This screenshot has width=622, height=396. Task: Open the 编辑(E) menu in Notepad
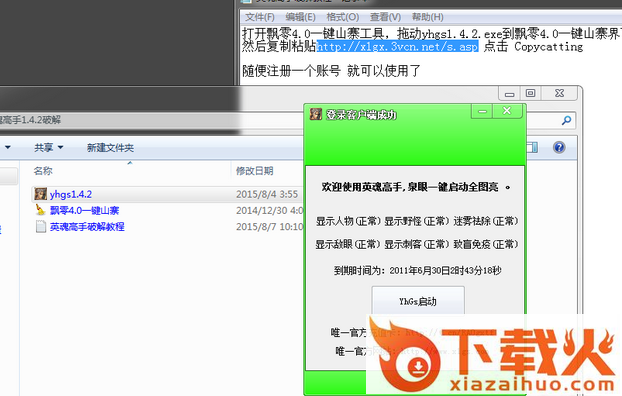click(300, 17)
